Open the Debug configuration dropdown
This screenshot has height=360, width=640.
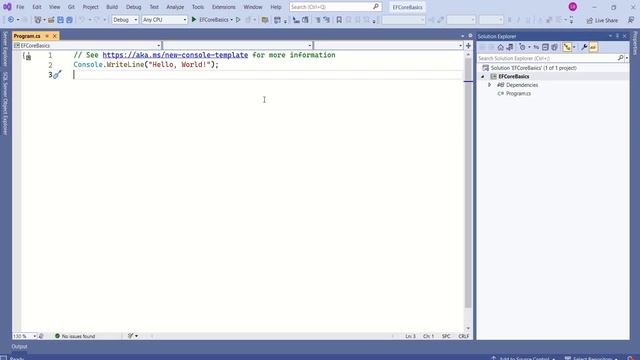click(x=125, y=20)
